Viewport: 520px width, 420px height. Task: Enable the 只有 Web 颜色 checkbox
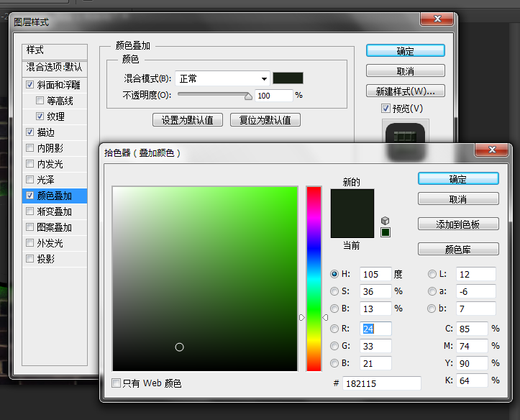click(117, 383)
